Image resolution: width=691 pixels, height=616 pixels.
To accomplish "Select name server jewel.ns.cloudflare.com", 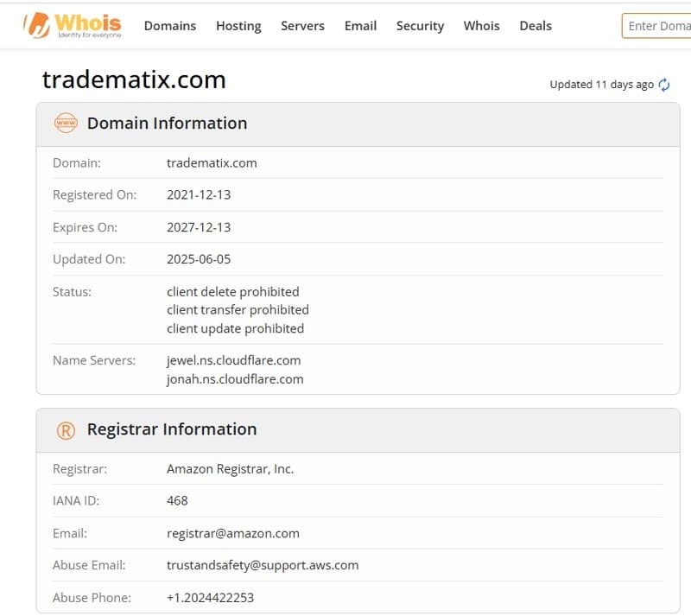I will pyautogui.click(x=233, y=360).
